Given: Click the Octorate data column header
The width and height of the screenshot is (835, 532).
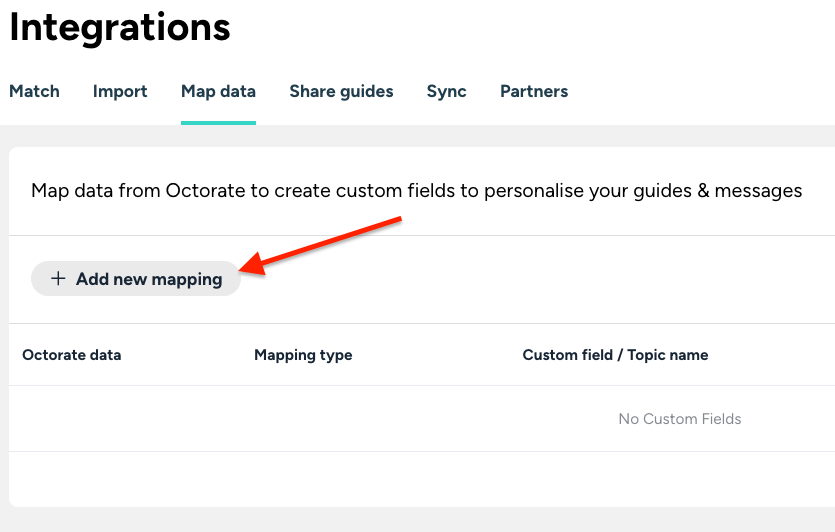Looking at the screenshot, I should 72,355.
